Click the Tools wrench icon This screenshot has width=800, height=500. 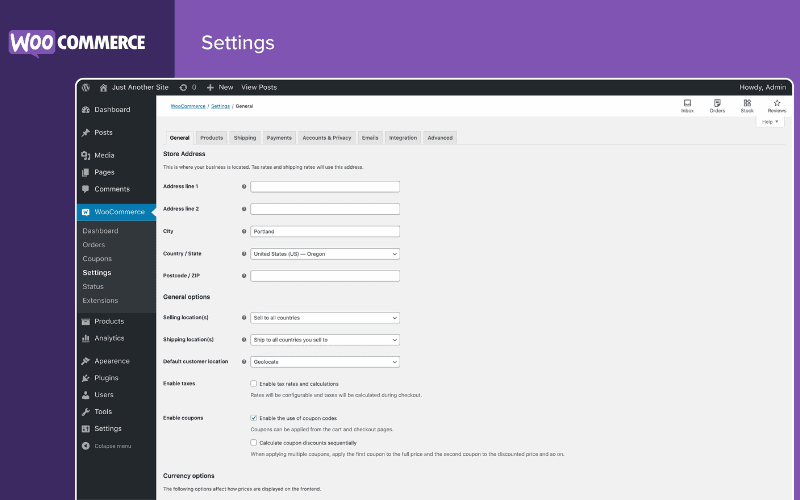pyautogui.click(x=86, y=412)
